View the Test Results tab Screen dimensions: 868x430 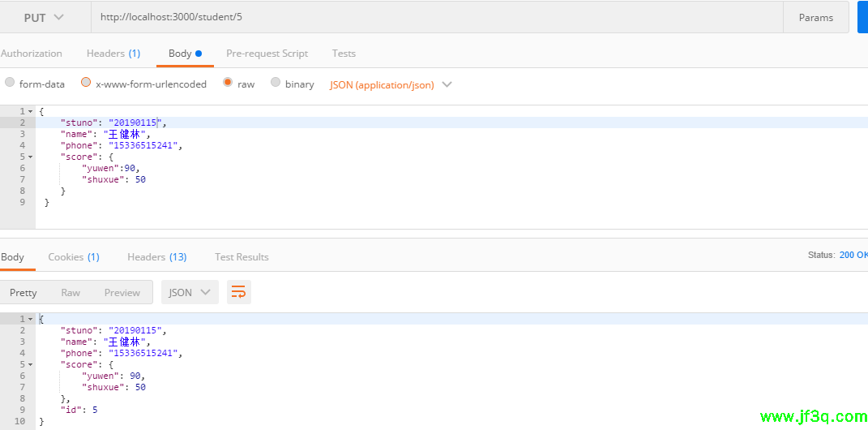click(x=242, y=256)
